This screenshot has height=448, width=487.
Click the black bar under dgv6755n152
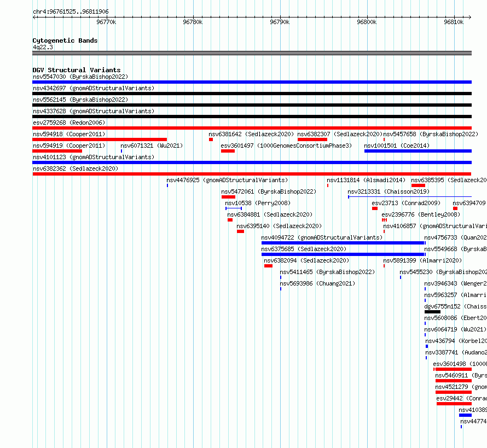[x=432, y=312]
